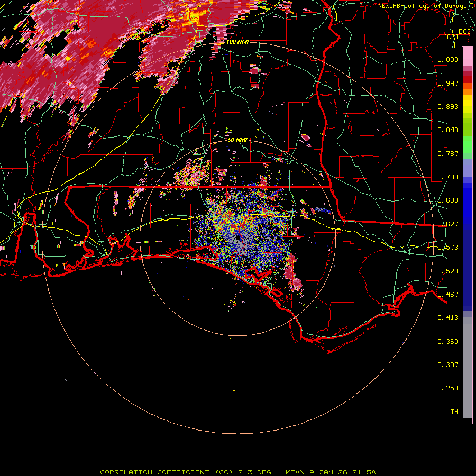Click the 0.840 legend value
Screen dimensions: 476x476
(448, 130)
